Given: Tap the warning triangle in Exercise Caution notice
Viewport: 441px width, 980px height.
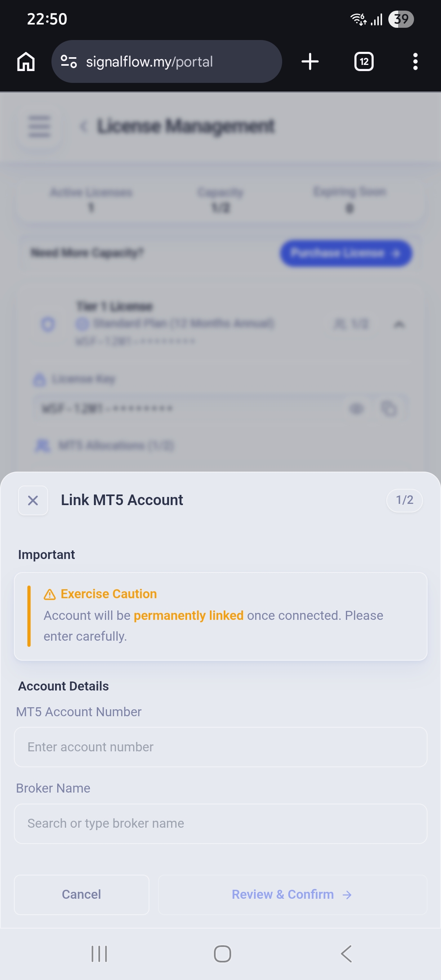Looking at the screenshot, I should tap(49, 593).
